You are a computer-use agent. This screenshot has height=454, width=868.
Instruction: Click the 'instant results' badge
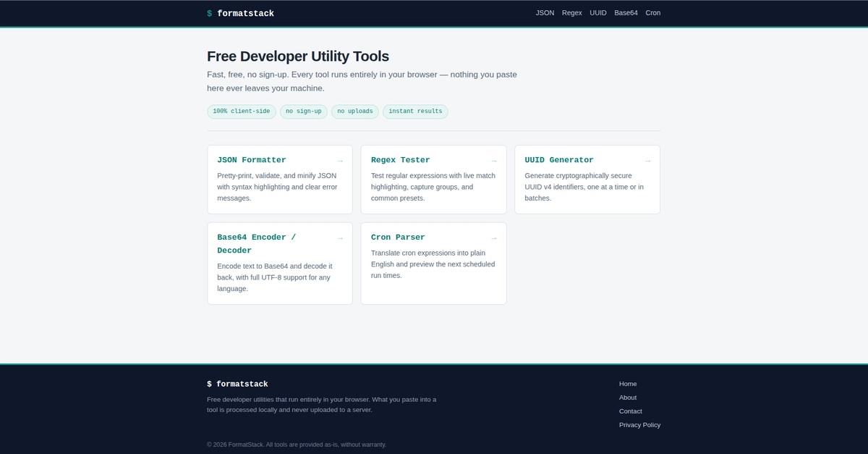[x=415, y=112]
